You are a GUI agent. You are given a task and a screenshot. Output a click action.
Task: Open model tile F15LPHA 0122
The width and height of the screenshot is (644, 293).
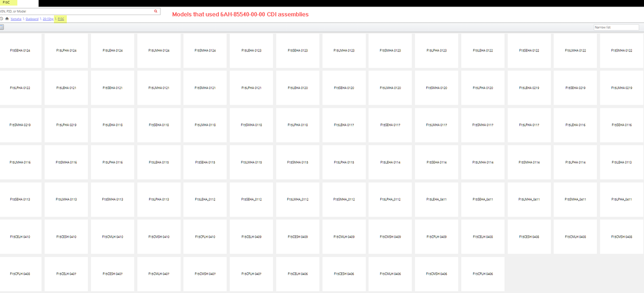click(20, 88)
